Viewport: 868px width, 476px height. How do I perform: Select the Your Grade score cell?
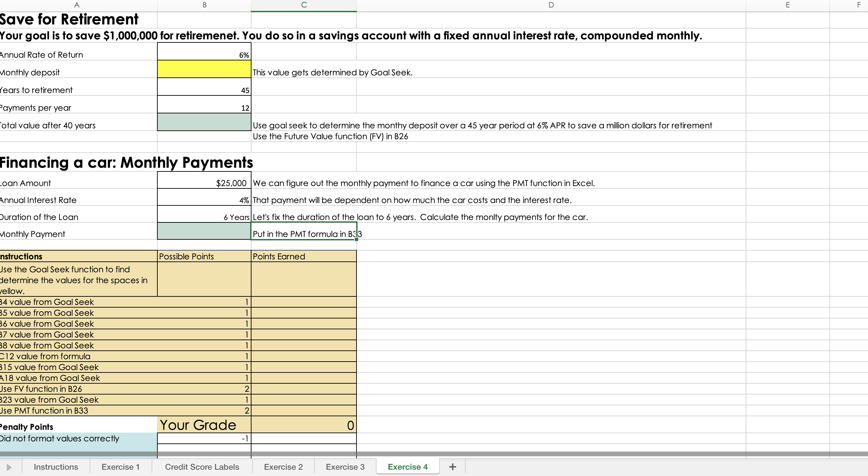[x=303, y=425]
